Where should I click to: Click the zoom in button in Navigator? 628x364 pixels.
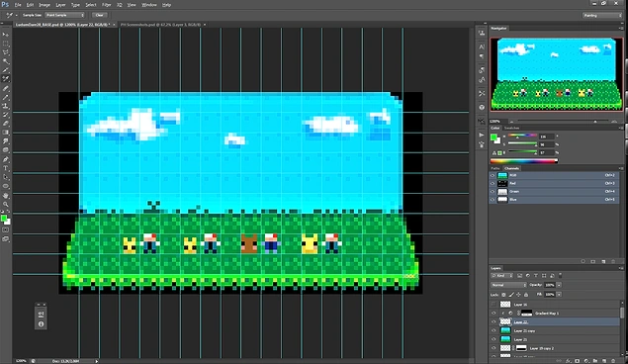[x=614, y=121]
